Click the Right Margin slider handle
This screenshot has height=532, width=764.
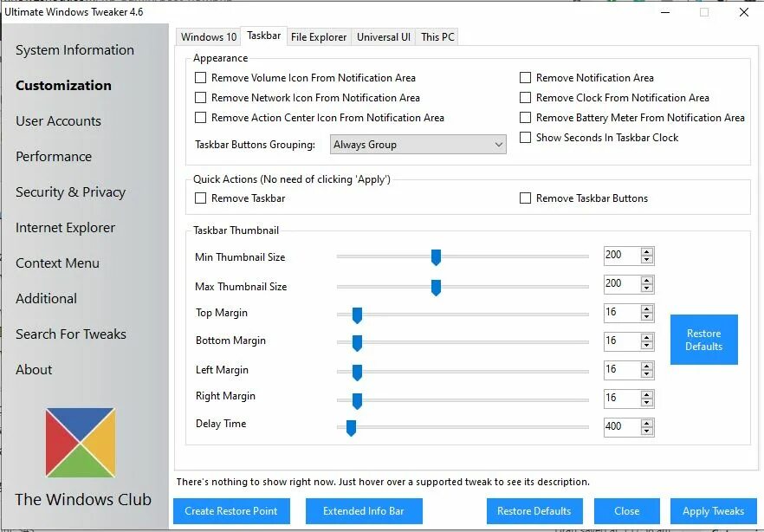click(357, 401)
